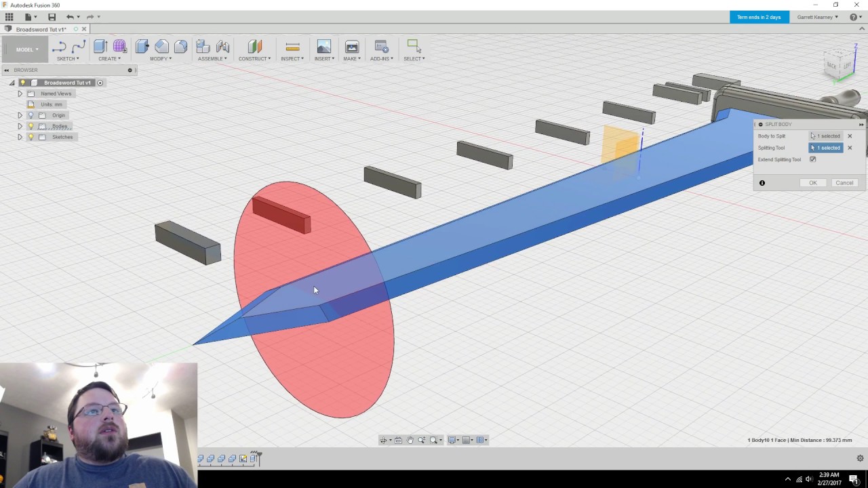The image size is (868, 488).
Task: Toggle visibility bulb of Sketches
Action: (31, 137)
